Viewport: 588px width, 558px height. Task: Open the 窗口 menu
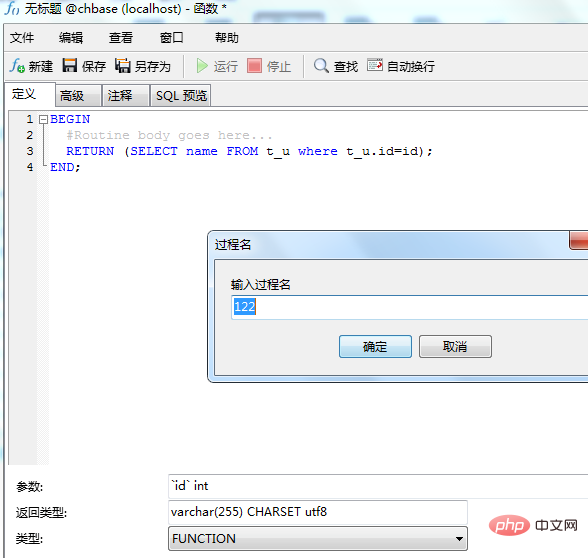[171, 38]
